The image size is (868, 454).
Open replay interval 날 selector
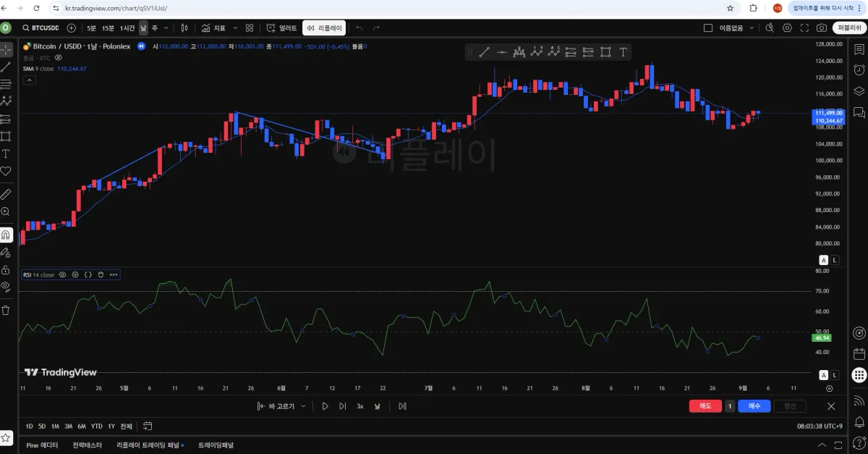pyautogui.click(x=377, y=406)
